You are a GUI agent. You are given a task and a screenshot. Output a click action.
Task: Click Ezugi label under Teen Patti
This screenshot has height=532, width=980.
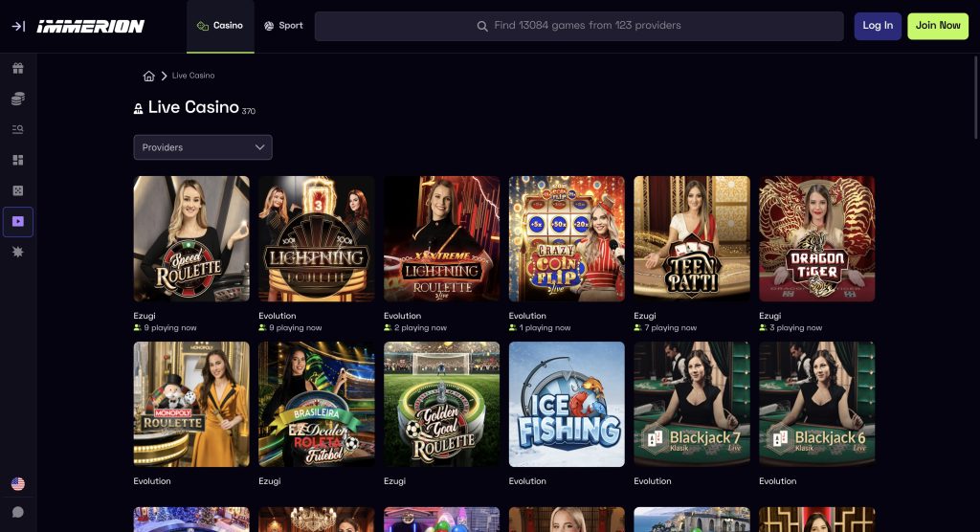pyautogui.click(x=644, y=316)
